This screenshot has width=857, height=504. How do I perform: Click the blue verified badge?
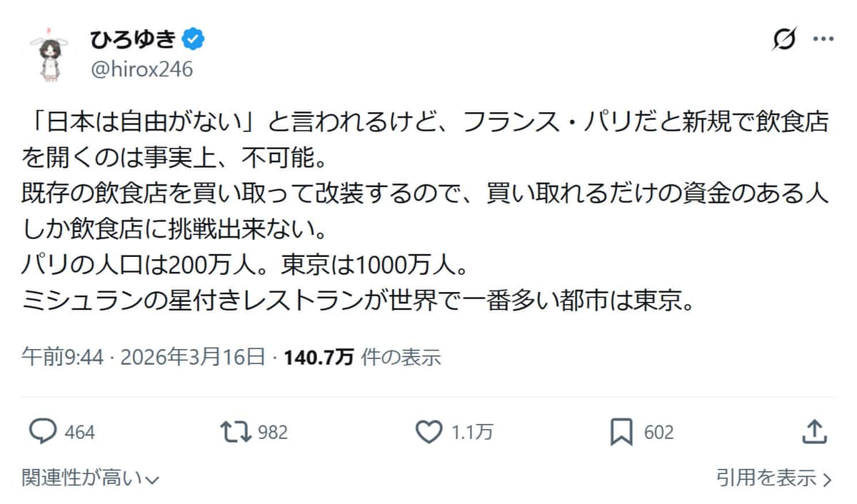coord(192,39)
